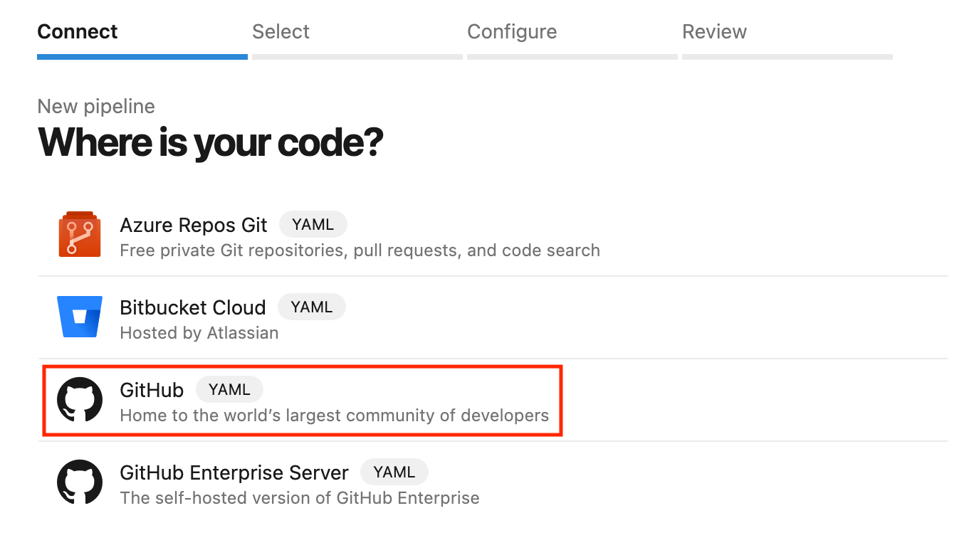
Task: Pick the GitHub source title
Action: (152, 390)
